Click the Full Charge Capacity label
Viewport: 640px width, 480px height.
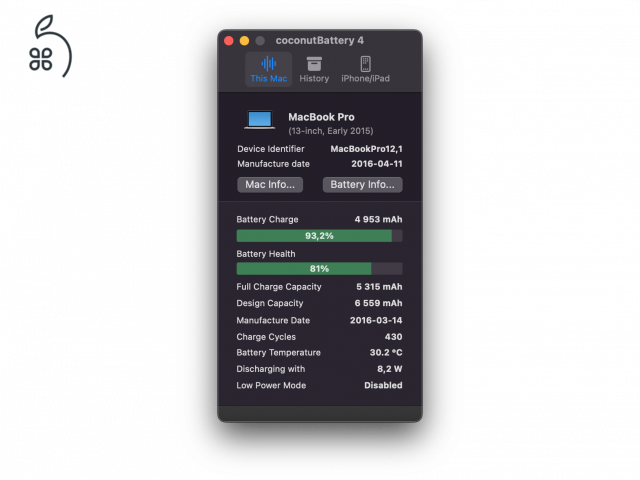tap(279, 287)
